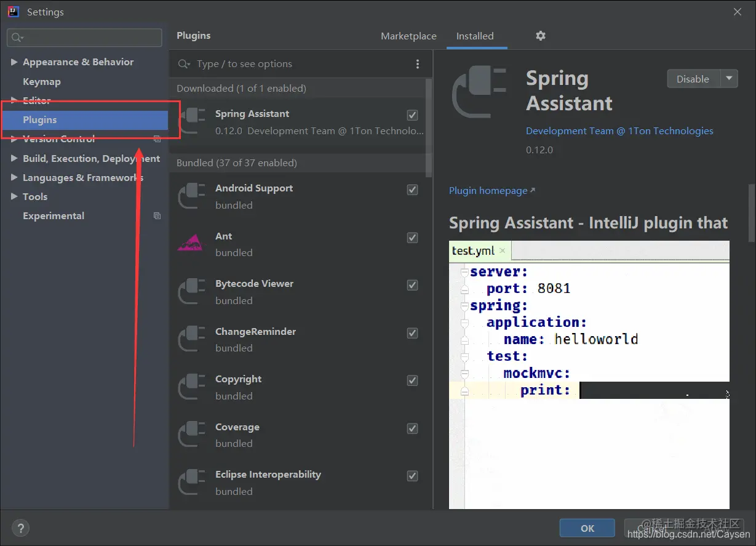Open the plugin list options kebab menu

[x=418, y=64]
